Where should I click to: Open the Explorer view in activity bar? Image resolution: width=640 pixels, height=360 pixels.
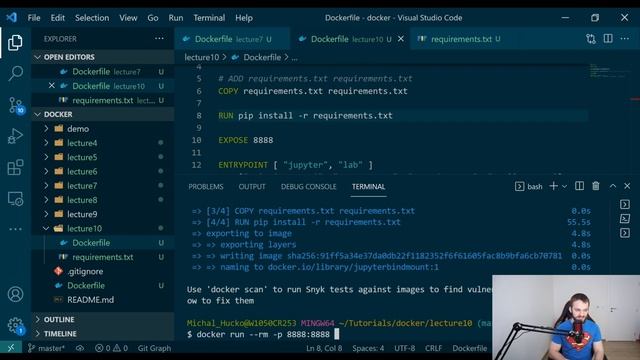click(x=15, y=42)
